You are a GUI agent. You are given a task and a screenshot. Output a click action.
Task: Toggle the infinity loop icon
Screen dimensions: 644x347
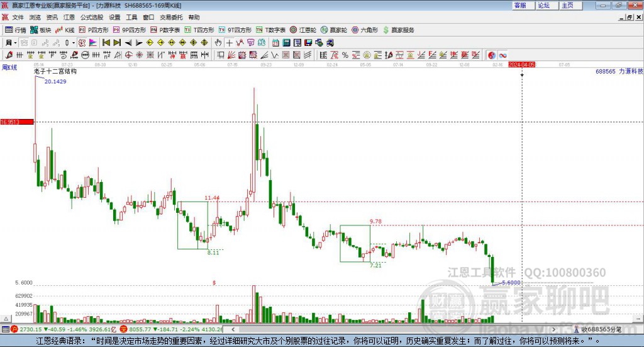click(502, 55)
